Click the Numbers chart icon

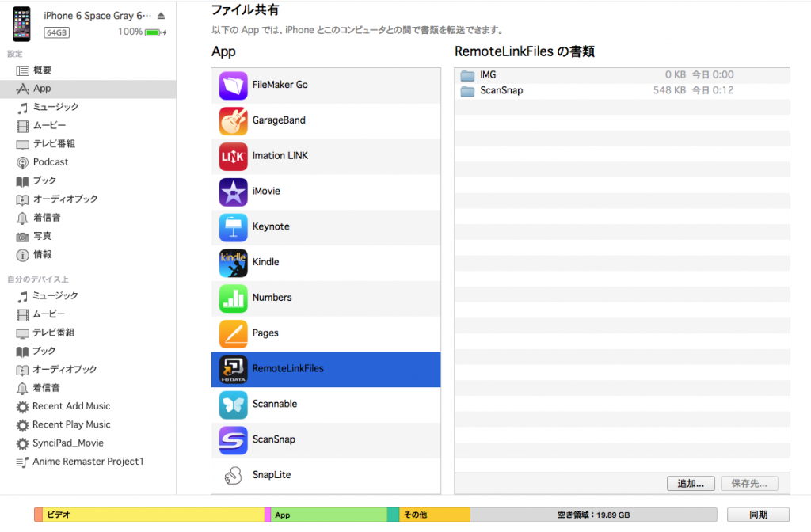pos(233,298)
